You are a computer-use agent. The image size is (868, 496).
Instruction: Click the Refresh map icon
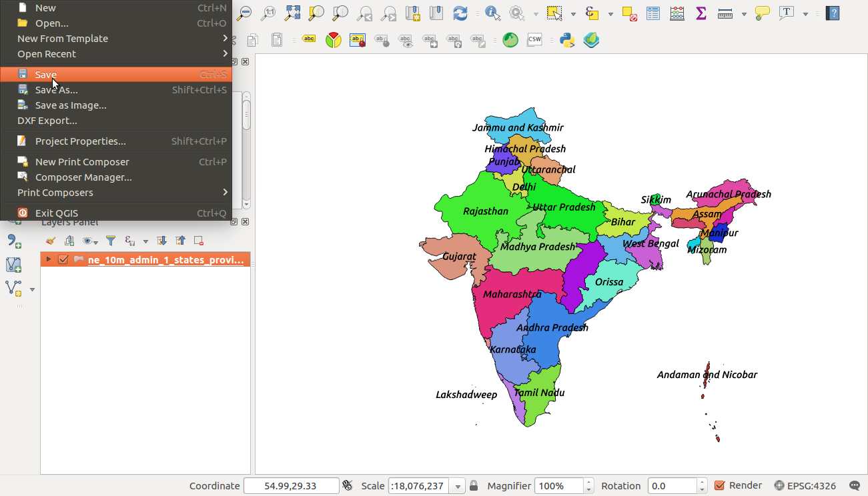click(x=459, y=12)
